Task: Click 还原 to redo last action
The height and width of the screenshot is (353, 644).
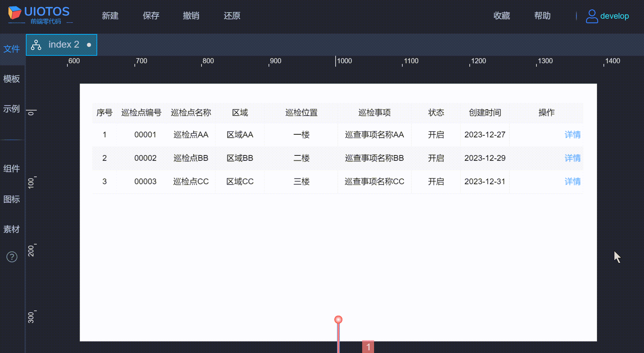Action: point(232,16)
